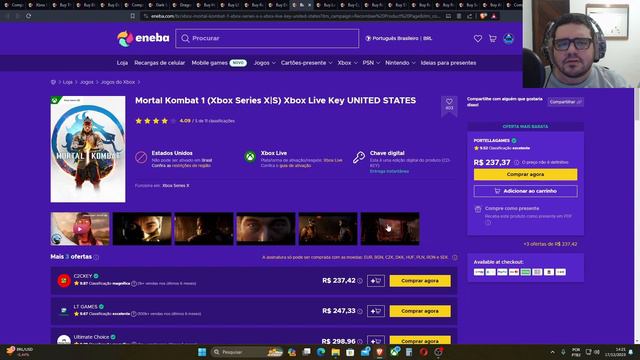Play the trailer video thumbnail
Image resolution: width=640 pixels, height=360 pixels.
point(80,229)
